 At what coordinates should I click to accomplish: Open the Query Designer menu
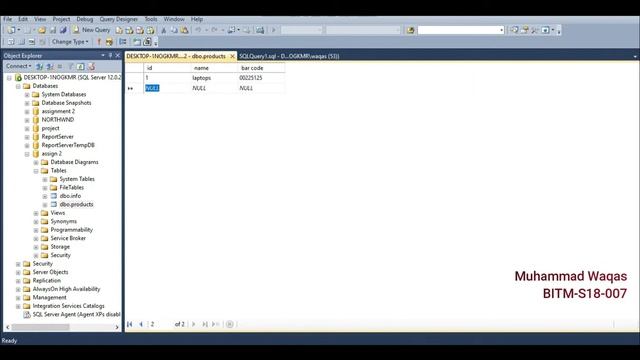[119, 19]
